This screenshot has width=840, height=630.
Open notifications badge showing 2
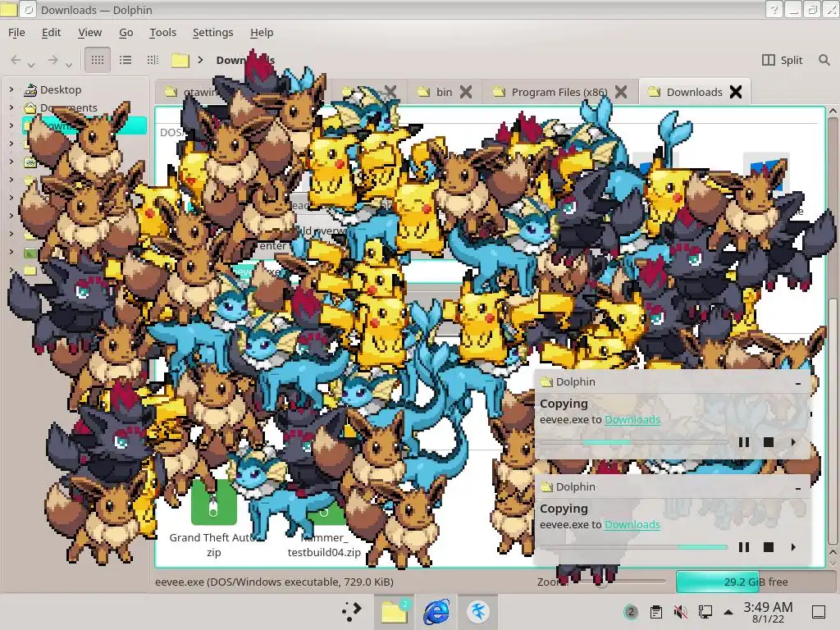(631, 612)
